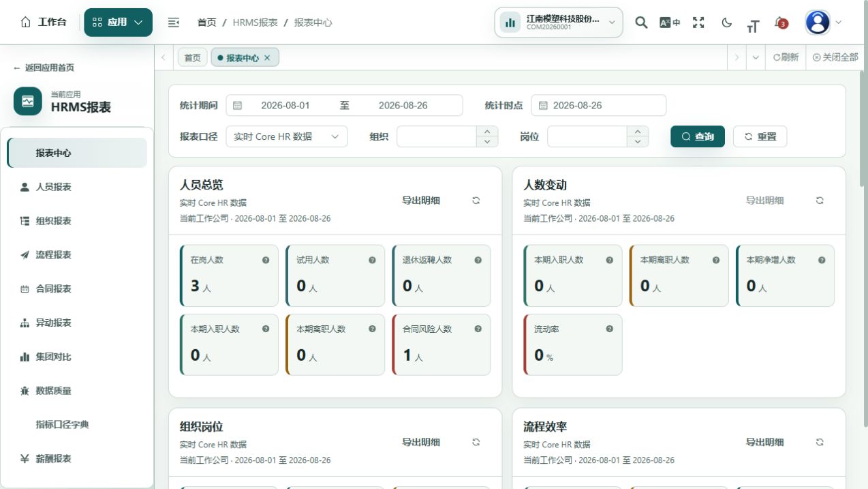Click help icon on 本期净增人数 card

pos(822,260)
